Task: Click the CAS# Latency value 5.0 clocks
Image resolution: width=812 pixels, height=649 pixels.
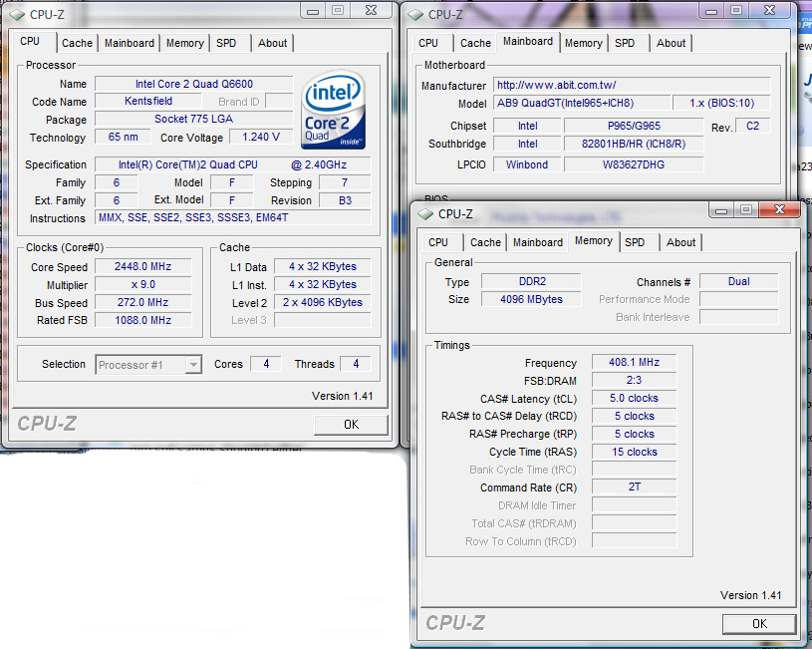Action: click(x=634, y=398)
